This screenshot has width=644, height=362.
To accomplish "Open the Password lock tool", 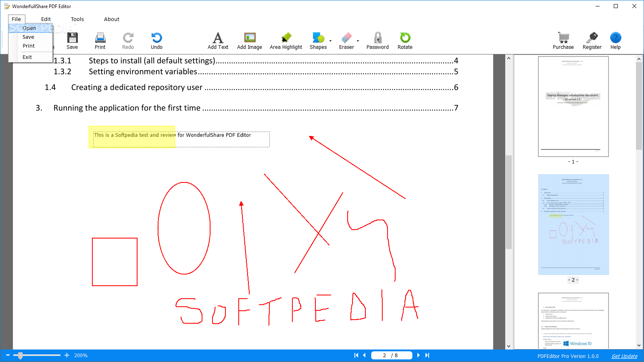I will [x=377, y=41].
